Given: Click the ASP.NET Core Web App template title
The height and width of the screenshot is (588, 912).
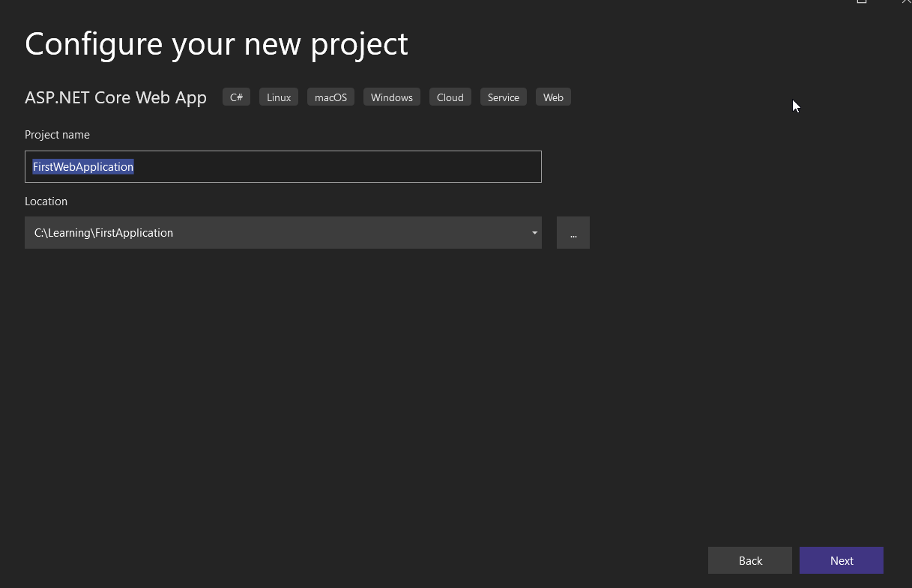Looking at the screenshot, I should tap(115, 97).
